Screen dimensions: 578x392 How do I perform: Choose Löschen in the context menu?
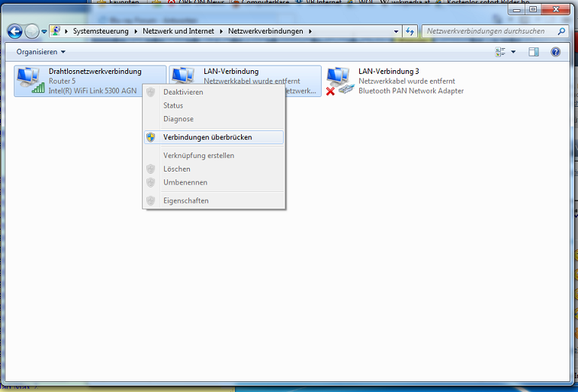click(214, 169)
